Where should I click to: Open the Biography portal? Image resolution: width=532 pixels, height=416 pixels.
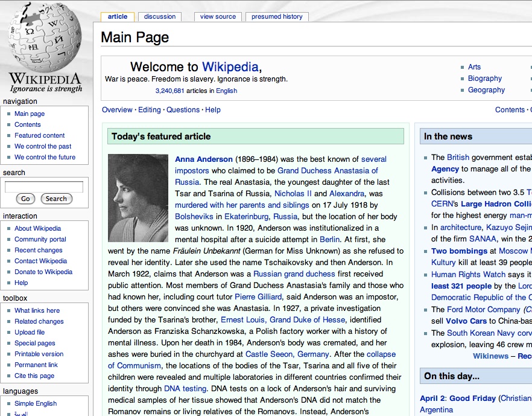[485, 78]
